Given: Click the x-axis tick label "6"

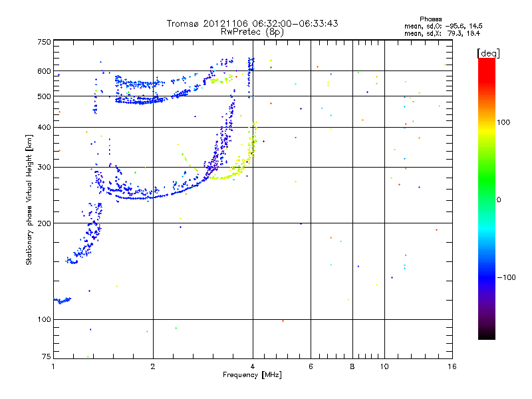Looking at the screenshot, I should click(x=311, y=366).
